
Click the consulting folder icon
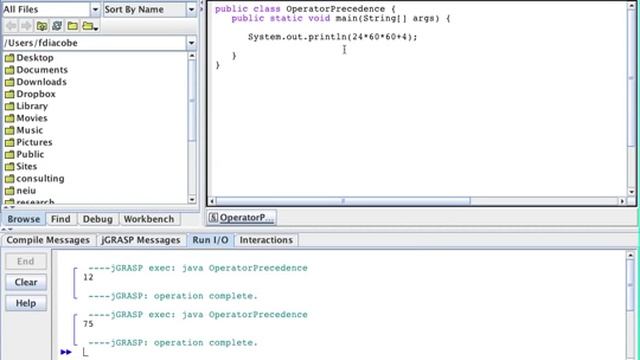[x=9, y=179]
